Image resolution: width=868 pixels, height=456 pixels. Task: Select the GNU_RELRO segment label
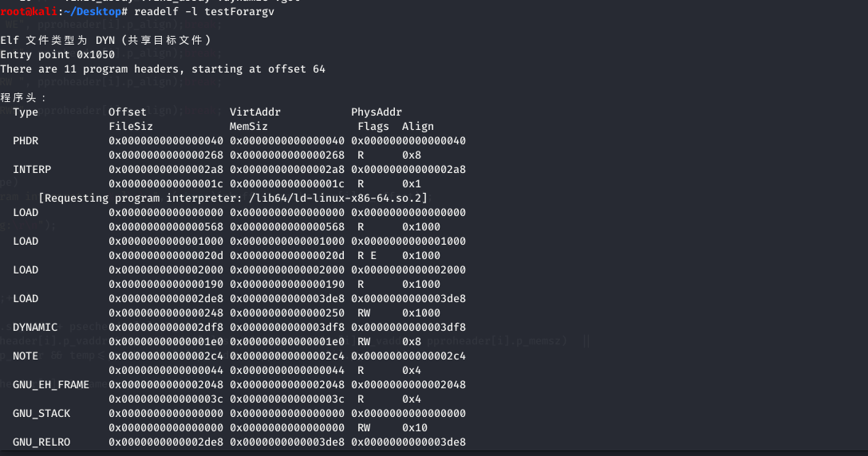click(41, 442)
